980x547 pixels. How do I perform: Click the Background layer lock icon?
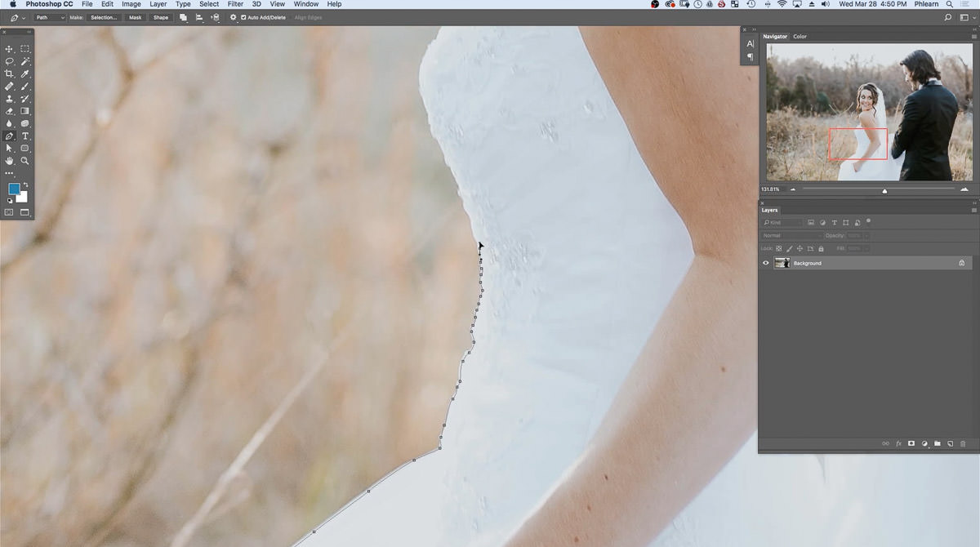tap(961, 263)
